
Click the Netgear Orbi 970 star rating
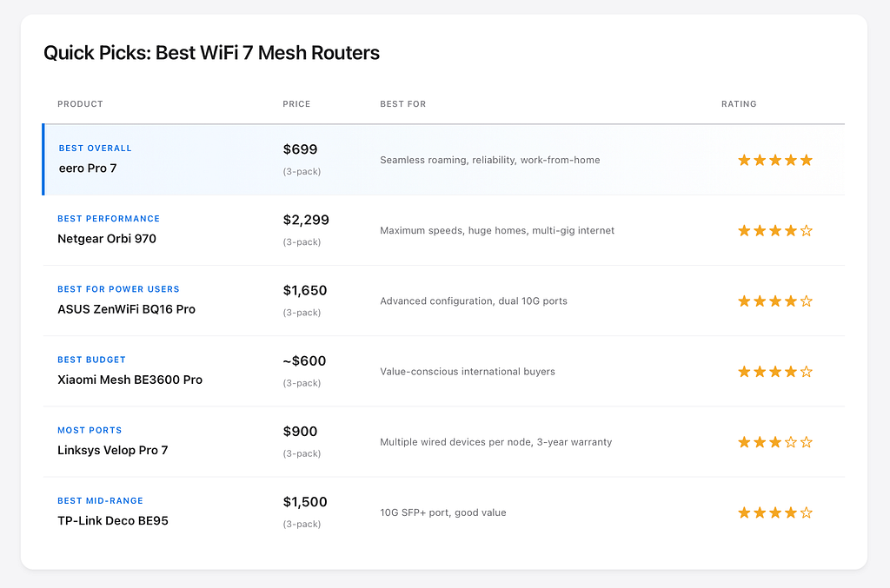click(774, 230)
